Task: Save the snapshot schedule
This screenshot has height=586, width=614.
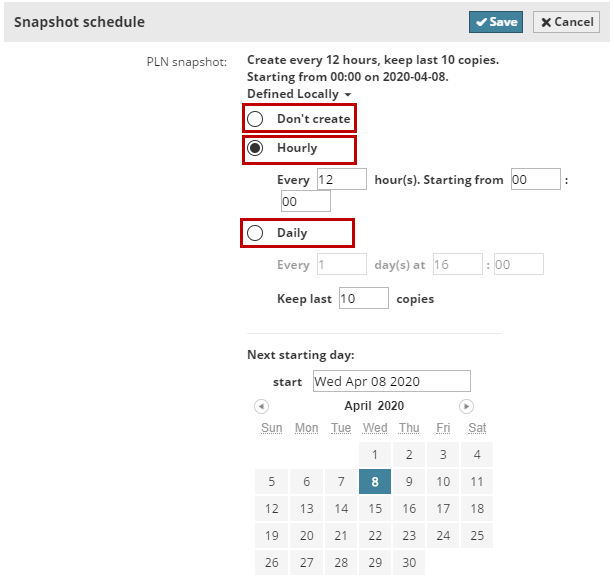Action: (496, 22)
